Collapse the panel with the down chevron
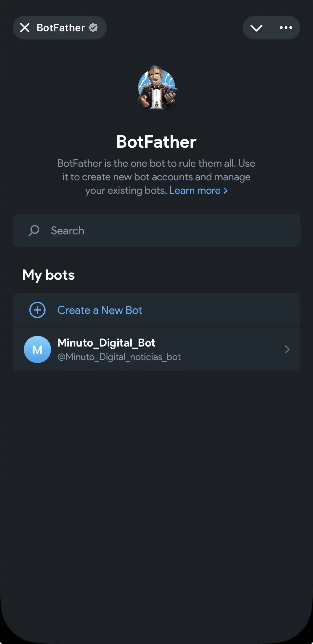This screenshot has height=644, width=313. click(256, 28)
